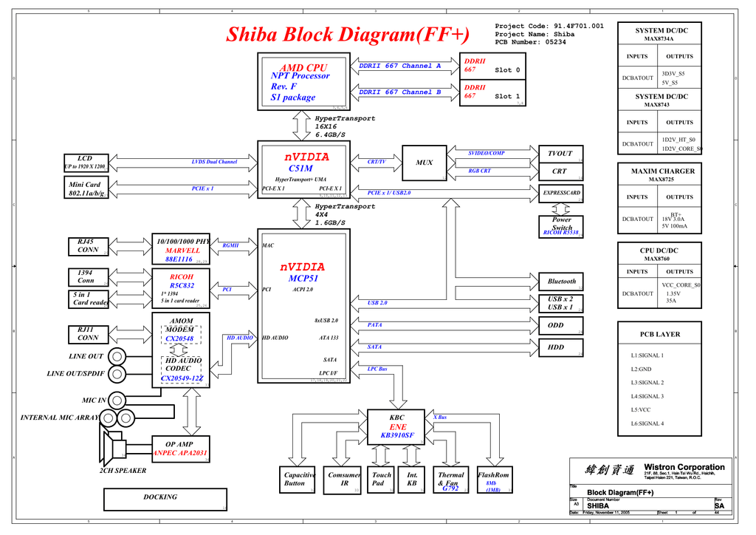Click the AMD CPU NPT Processor block

(x=303, y=82)
